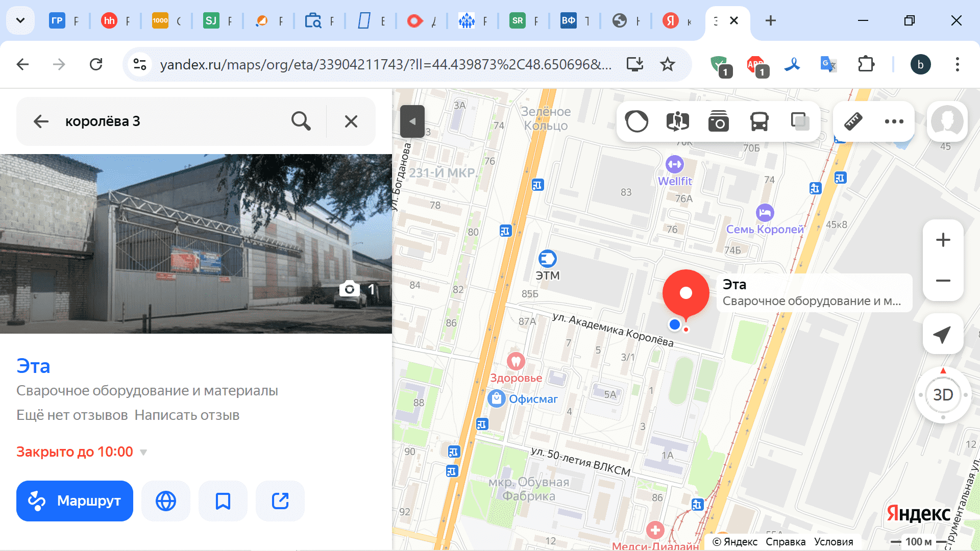Show photos on the map with the camera icon
This screenshot has width=980, height=551.
click(718, 121)
